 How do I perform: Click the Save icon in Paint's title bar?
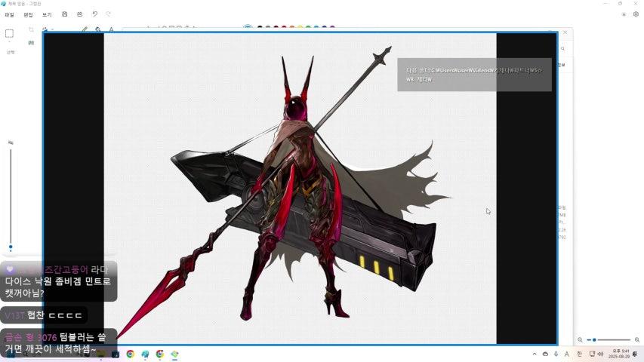click(64, 14)
